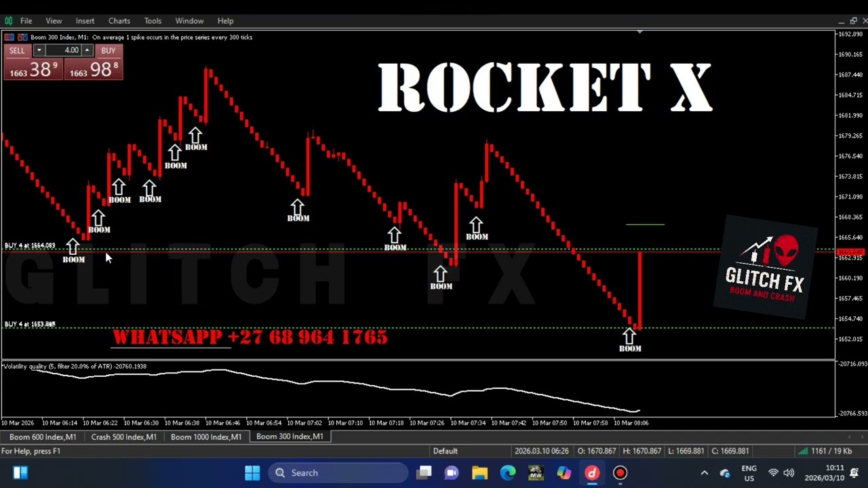Select the BUY 4 at 1653 order line label
Image resolution: width=868 pixels, height=488 pixels.
30,324
